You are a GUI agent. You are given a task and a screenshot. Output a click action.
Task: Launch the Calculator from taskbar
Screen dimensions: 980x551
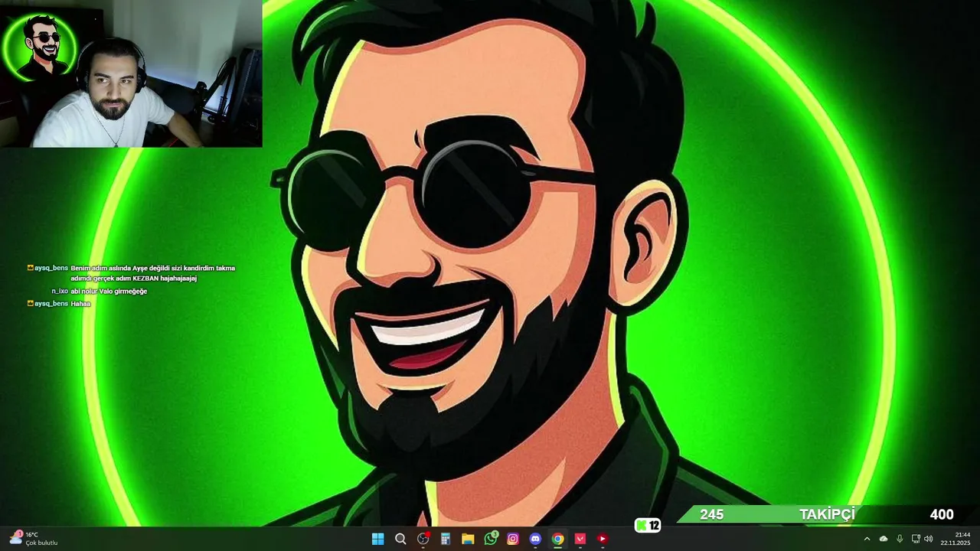[445, 539]
